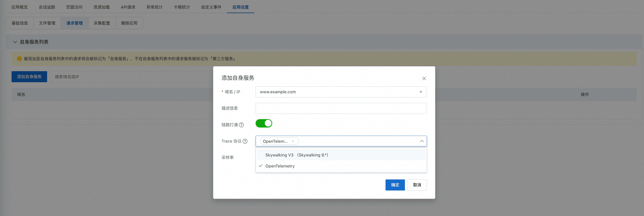Click checkmark beside OpenTelemetry option
644x216 pixels.
[260, 166]
